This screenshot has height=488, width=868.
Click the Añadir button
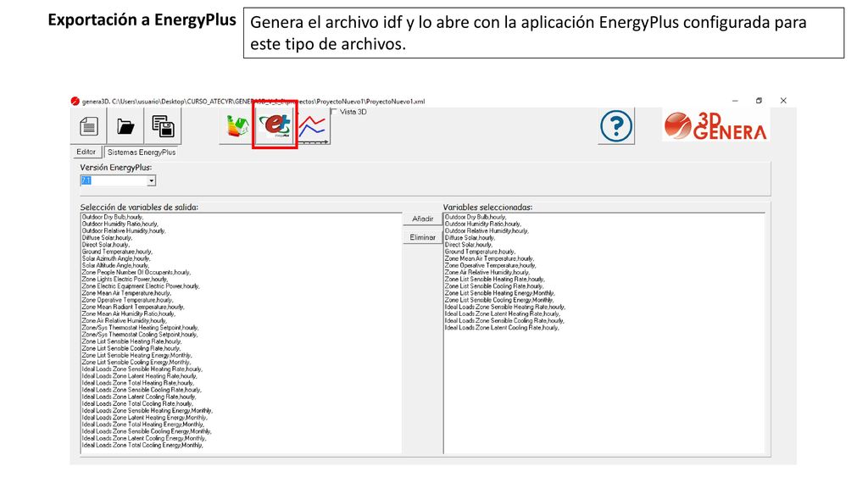(422, 219)
